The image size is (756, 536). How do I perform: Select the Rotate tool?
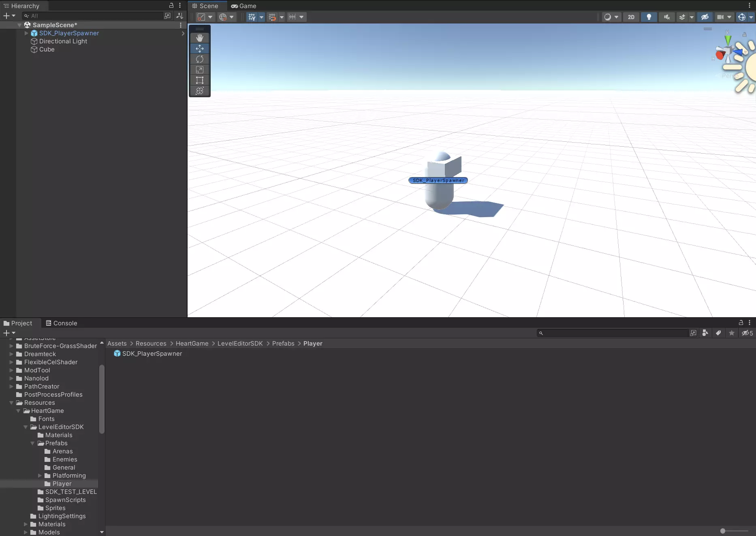200,59
